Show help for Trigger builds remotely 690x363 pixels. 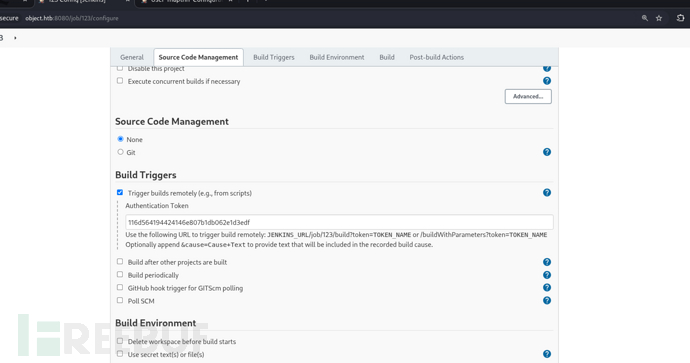tap(547, 193)
